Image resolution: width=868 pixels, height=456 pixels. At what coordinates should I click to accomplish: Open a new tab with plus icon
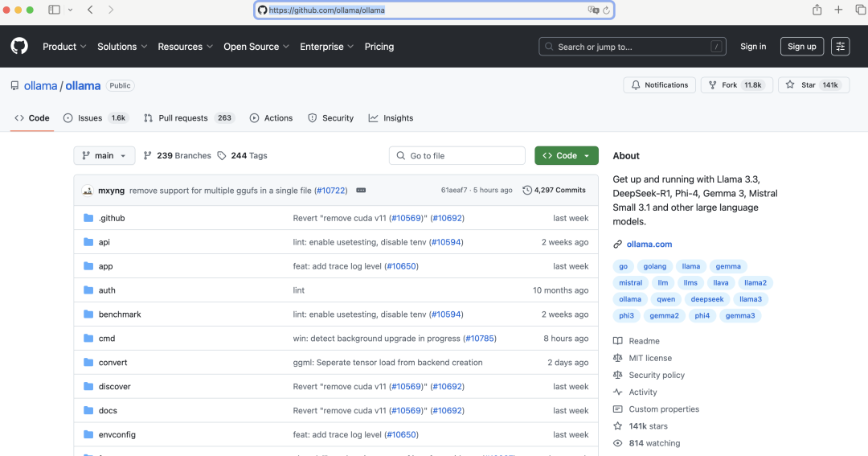click(838, 10)
